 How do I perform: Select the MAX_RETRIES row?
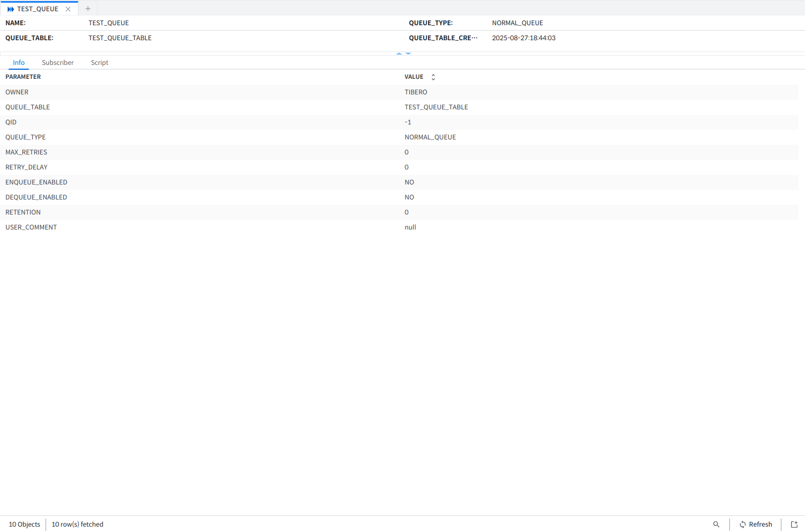coord(26,152)
